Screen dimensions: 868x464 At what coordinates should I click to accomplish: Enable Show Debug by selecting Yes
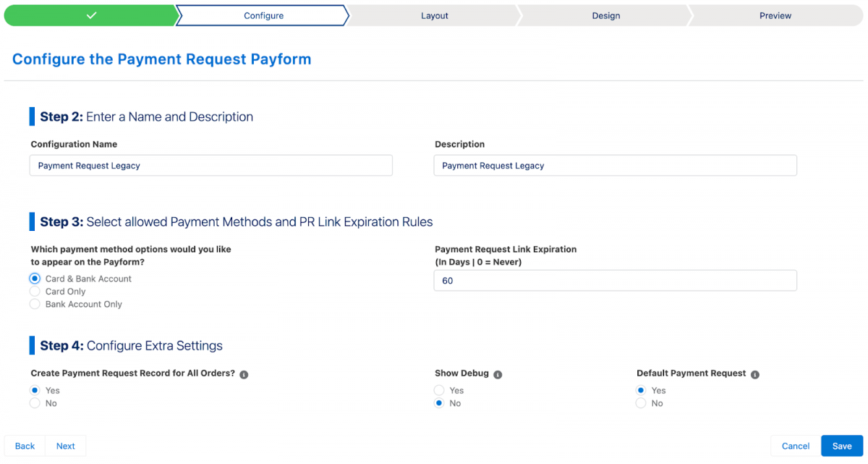pos(438,390)
